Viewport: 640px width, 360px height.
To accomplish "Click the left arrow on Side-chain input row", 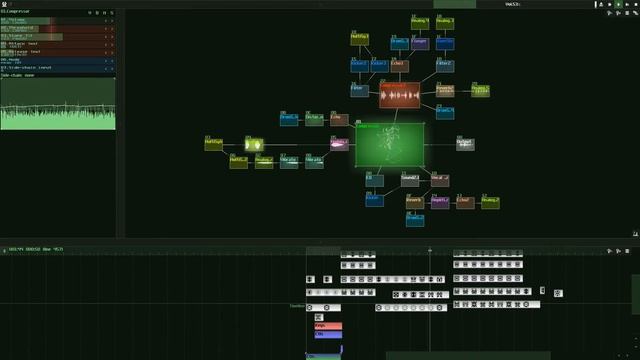I will pyautogui.click(x=106, y=69).
